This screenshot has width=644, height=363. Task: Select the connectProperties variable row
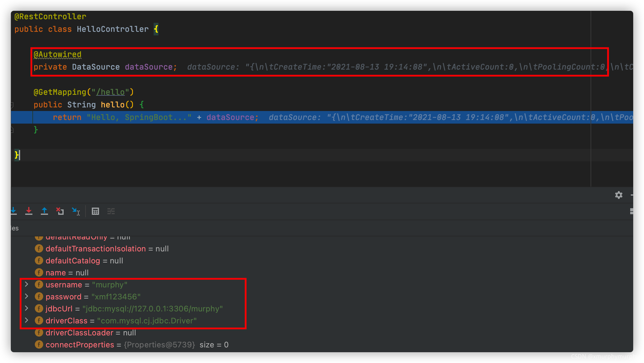click(80, 345)
